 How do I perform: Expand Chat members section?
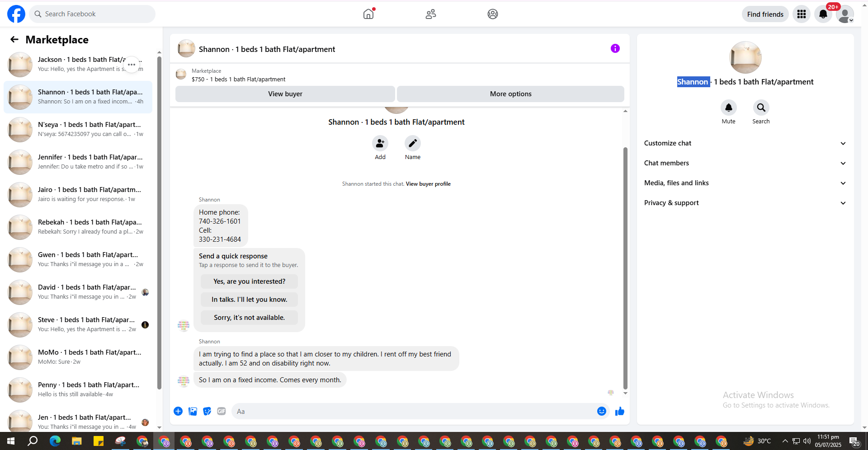[745, 163]
